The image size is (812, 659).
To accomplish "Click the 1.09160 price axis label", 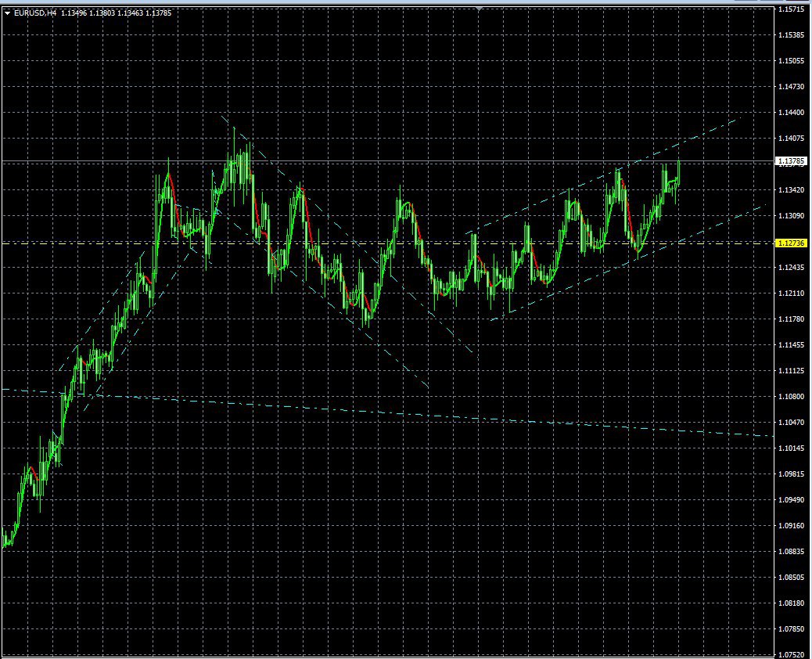I will pyautogui.click(x=792, y=525).
